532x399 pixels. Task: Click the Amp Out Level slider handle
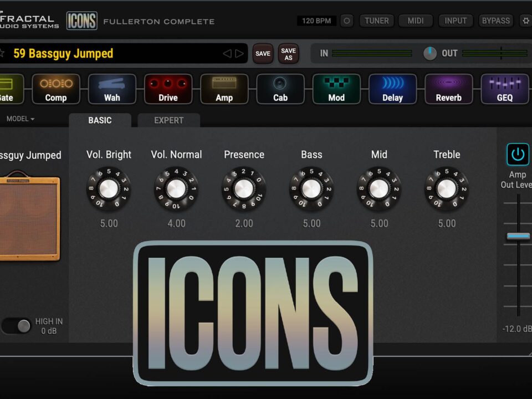(x=518, y=237)
